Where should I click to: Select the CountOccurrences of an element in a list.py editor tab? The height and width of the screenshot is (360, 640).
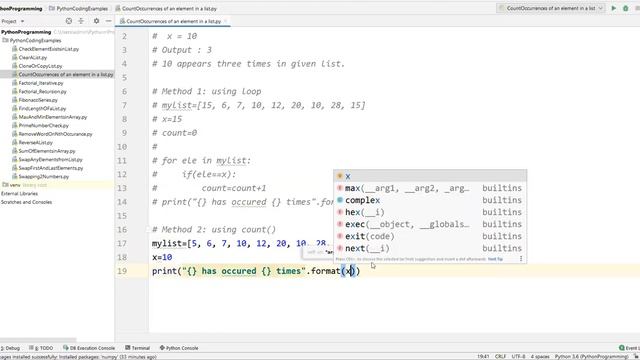pos(173,21)
